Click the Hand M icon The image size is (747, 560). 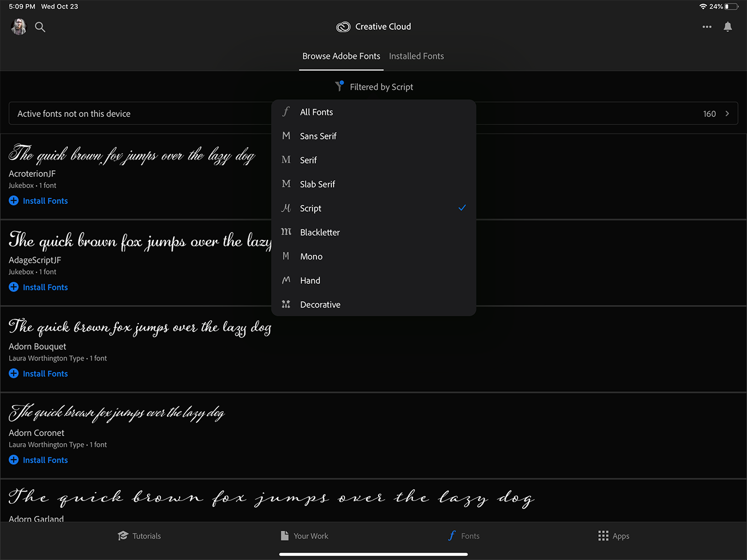click(x=286, y=280)
